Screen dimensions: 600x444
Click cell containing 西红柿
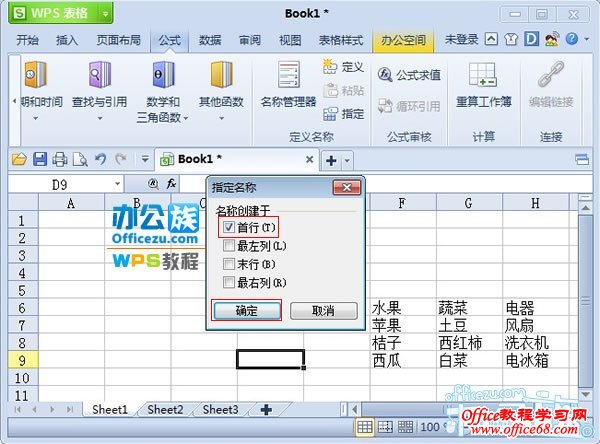469,343
